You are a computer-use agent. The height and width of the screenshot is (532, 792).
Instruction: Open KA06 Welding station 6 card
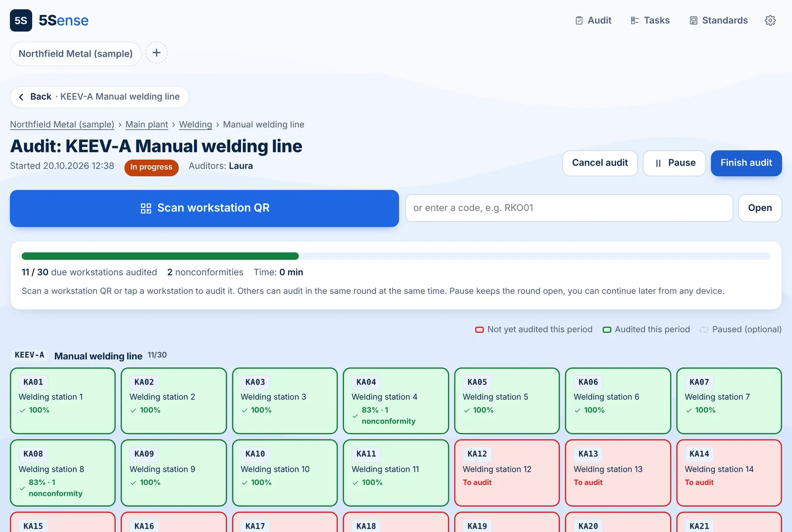pos(618,401)
